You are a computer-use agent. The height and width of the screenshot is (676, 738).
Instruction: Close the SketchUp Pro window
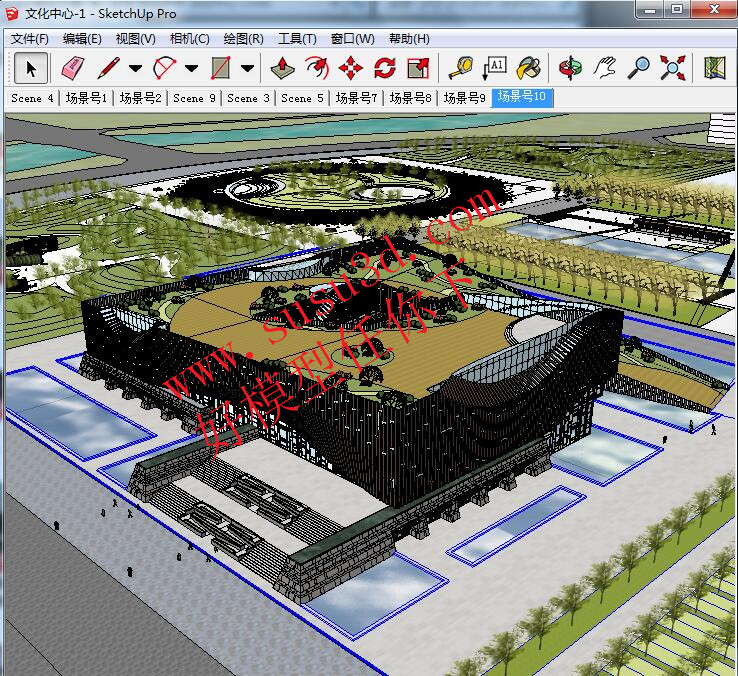[714, 9]
